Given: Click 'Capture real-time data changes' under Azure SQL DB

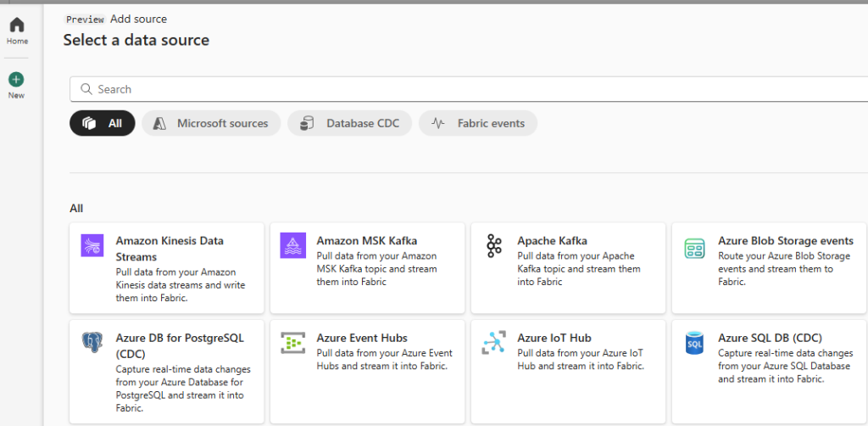Looking at the screenshot, I should pyautogui.click(x=786, y=366).
